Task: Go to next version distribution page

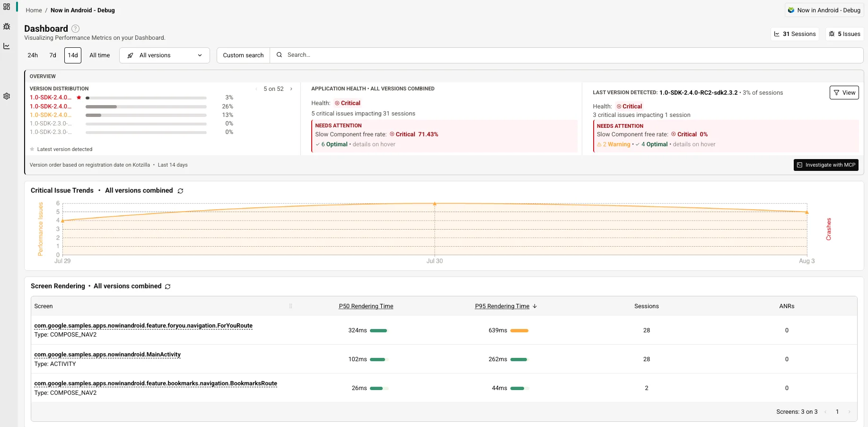Action: [x=291, y=89]
